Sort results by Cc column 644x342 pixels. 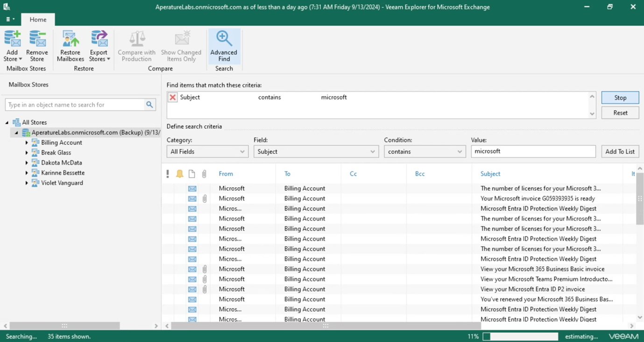[353, 174]
